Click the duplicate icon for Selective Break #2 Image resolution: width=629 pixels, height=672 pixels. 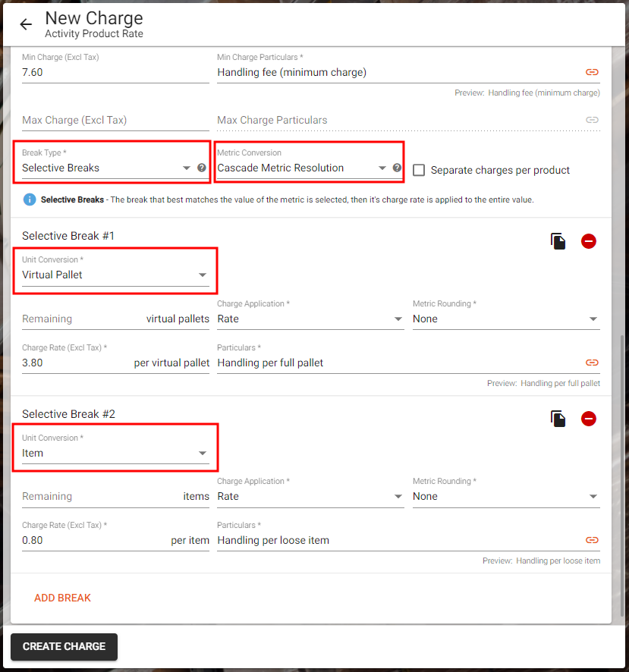click(558, 418)
